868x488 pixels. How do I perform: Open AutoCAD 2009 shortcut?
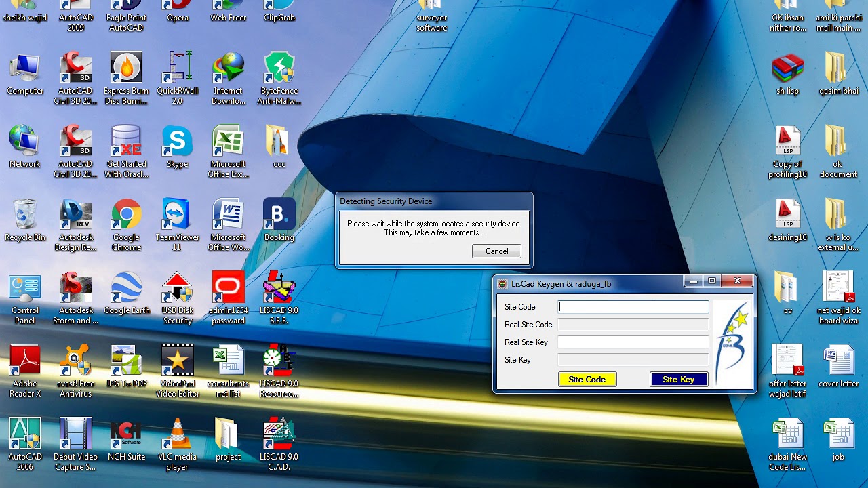76,15
